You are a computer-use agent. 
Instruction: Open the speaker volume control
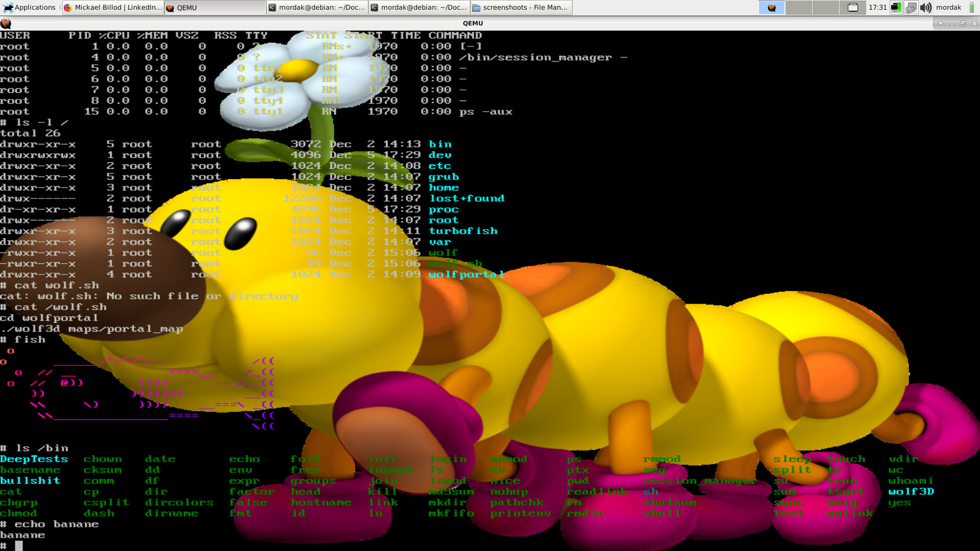tap(926, 7)
